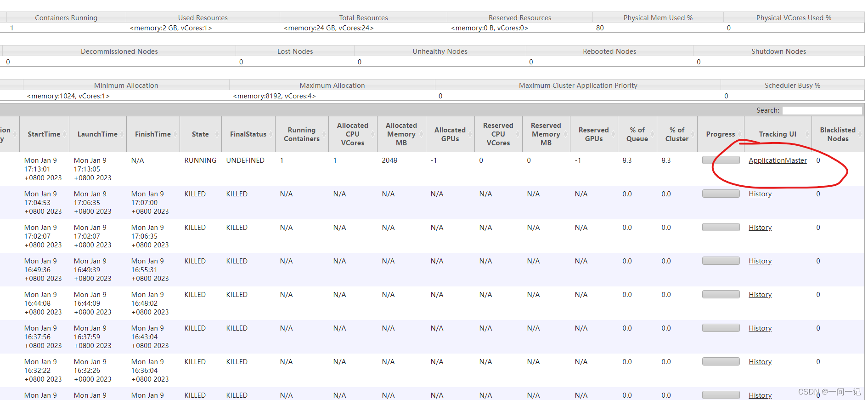Open History for app started 17:04:53
The image size is (868, 400).
[x=760, y=194]
